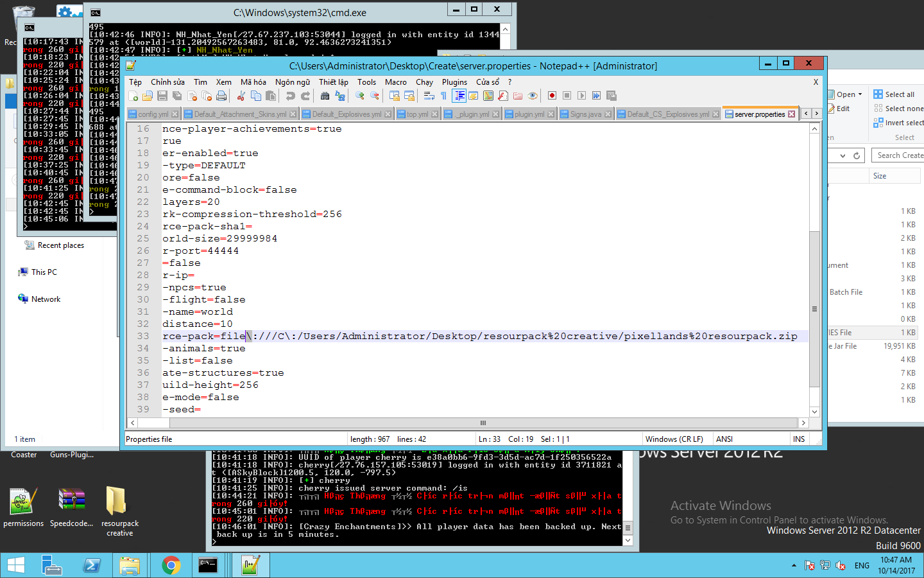
Task: Open the Plugins menu
Action: (x=454, y=82)
